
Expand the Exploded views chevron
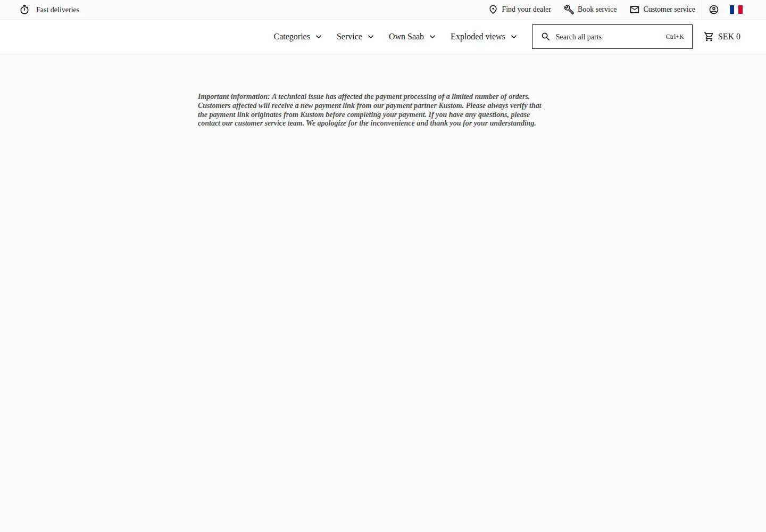[514, 37]
